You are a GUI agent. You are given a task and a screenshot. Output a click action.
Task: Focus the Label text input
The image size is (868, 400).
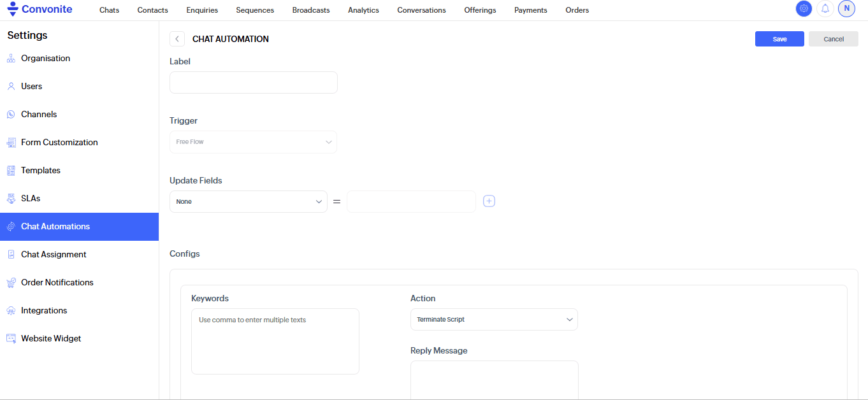coord(253,82)
